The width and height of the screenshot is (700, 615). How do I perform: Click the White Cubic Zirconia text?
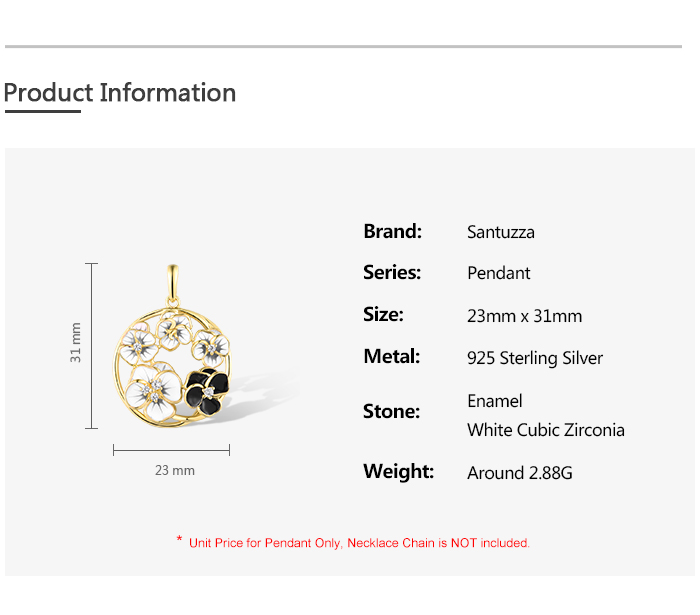pyautogui.click(x=546, y=430)
